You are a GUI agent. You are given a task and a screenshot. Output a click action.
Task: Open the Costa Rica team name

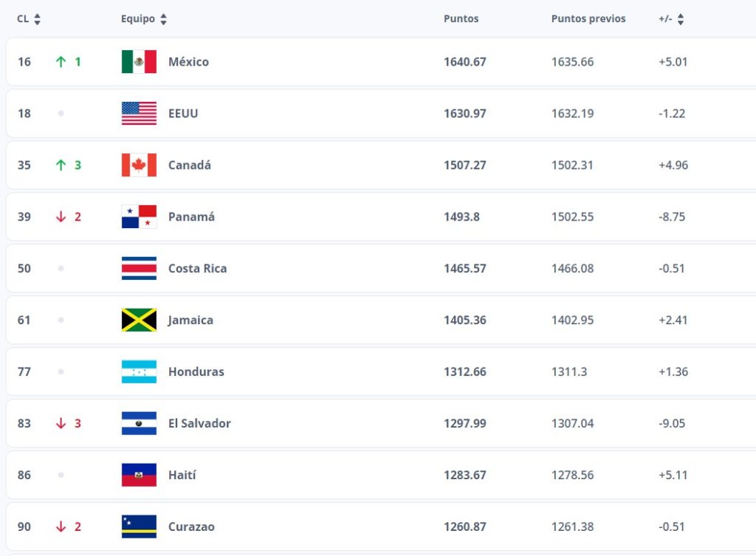click(197, 268)
